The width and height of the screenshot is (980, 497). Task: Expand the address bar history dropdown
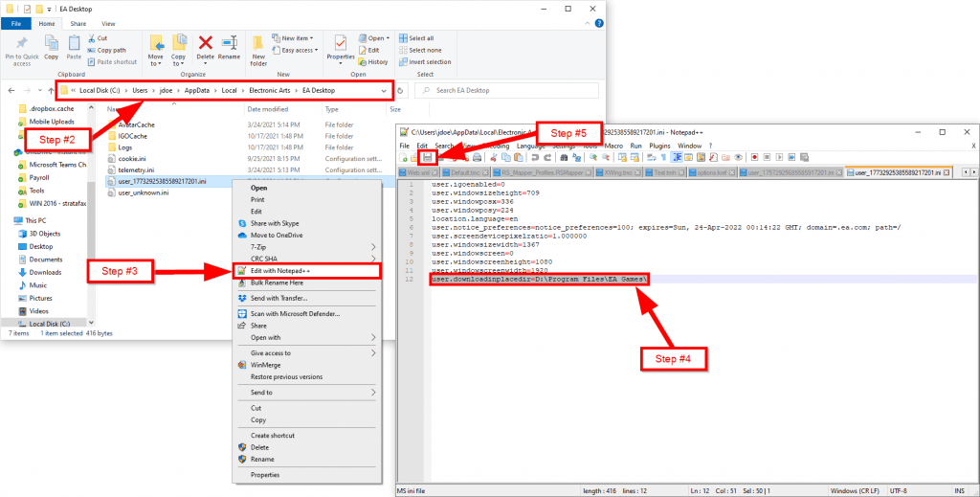click(x=384, y=91)
